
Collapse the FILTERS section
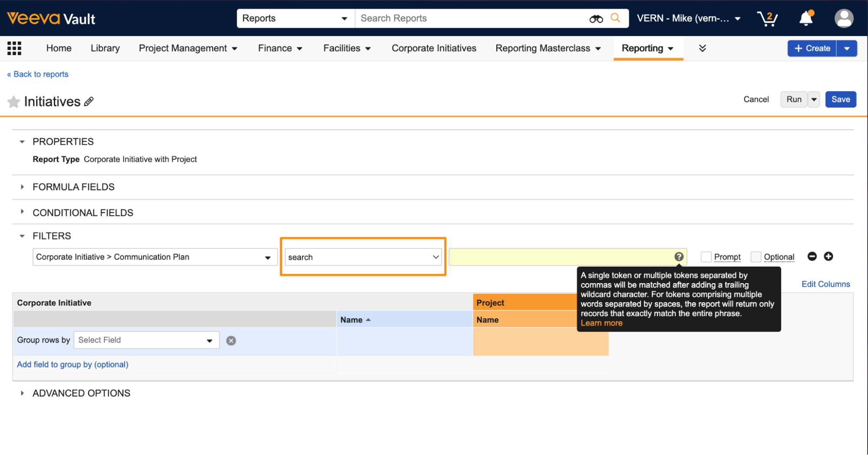(22, 236)
